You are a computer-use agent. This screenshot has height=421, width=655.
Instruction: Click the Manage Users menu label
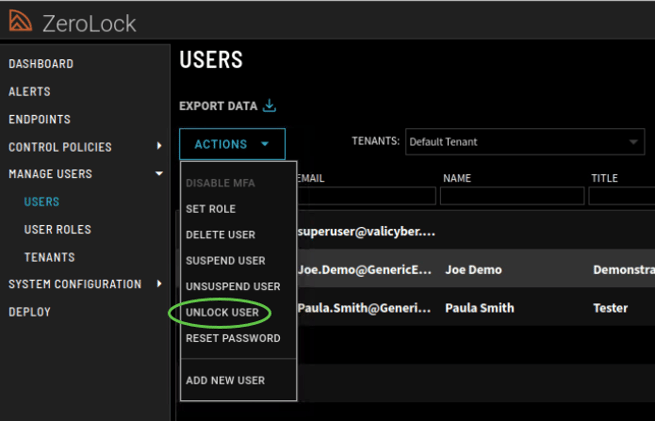coord(50,174)
